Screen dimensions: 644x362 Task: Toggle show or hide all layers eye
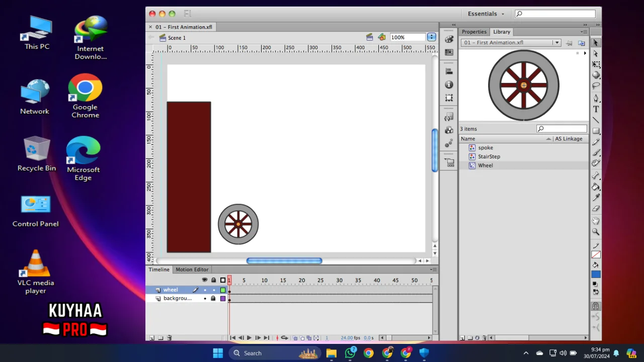click(x=205, y=280)
